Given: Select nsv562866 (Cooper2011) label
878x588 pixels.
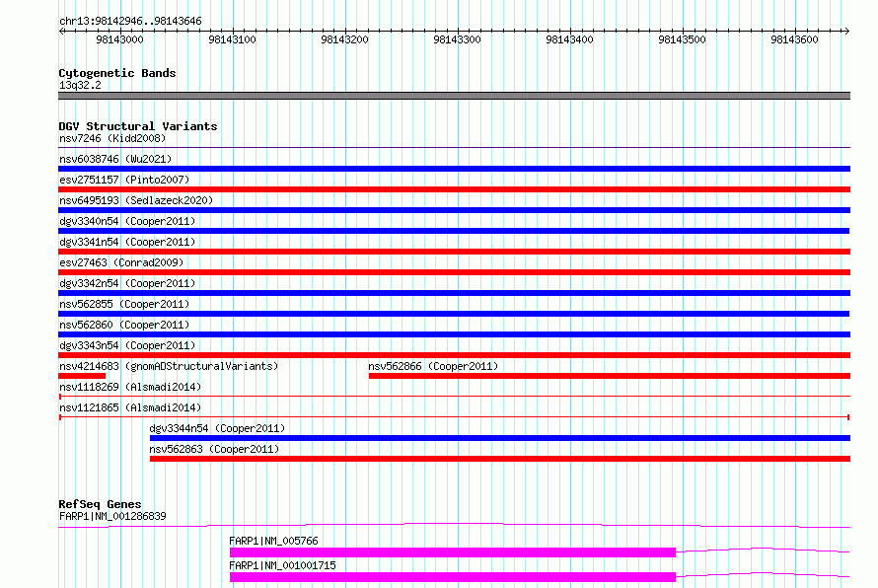Looking at the screenshot, I should (433, 366).
